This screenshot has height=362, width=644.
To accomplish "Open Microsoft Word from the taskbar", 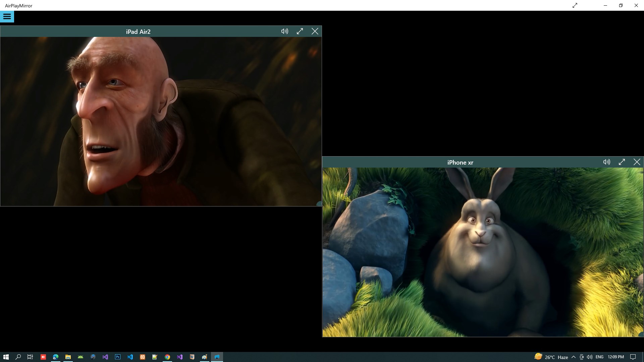I will pos(192,357).
